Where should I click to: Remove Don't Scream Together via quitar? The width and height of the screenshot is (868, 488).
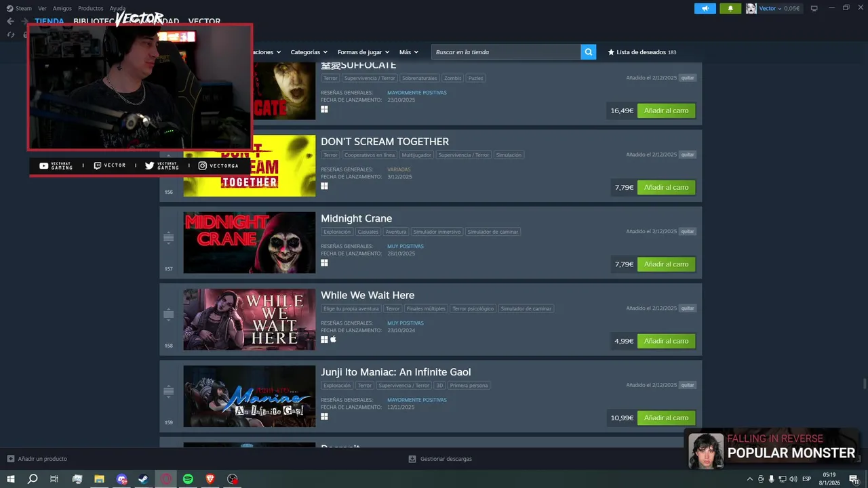tap(688, 155)
